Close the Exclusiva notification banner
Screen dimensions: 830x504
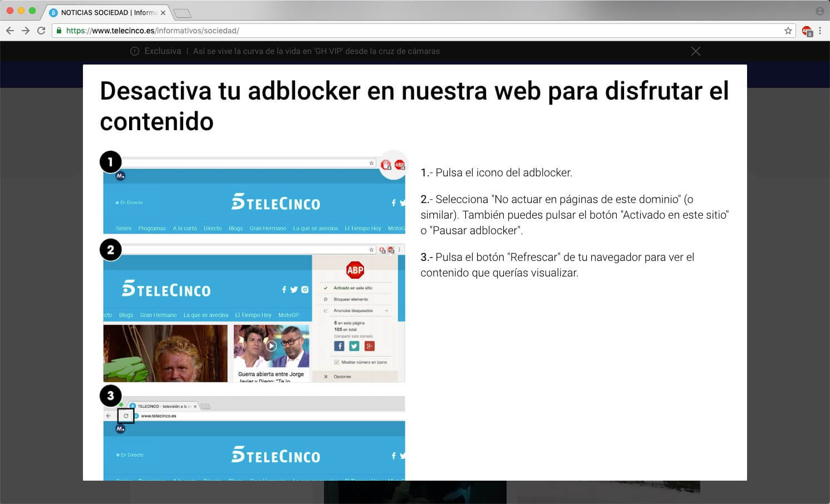(695, 51)
